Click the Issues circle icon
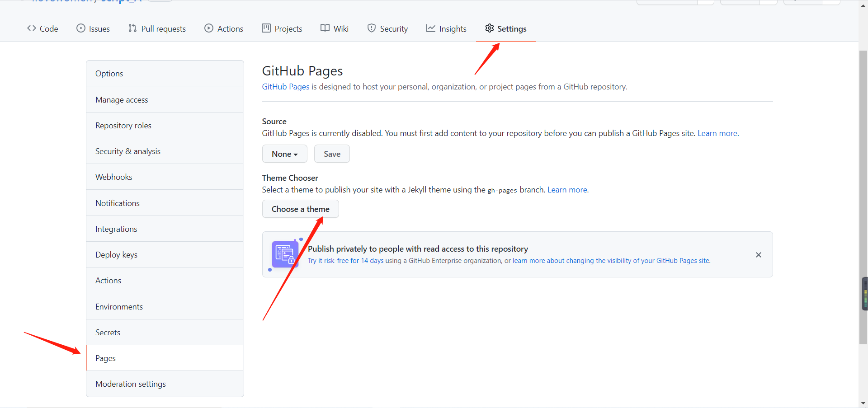Image resolution: width=868 pixels, height=408 pixels. [80, 28]
